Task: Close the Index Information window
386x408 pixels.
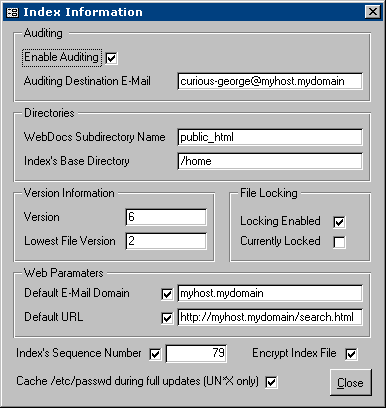Action: tap(373, 12)
